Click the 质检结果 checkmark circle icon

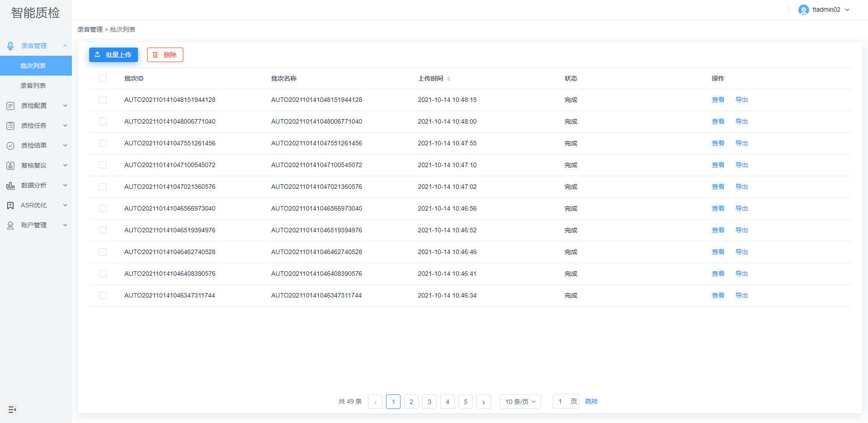tap(10, 146)
